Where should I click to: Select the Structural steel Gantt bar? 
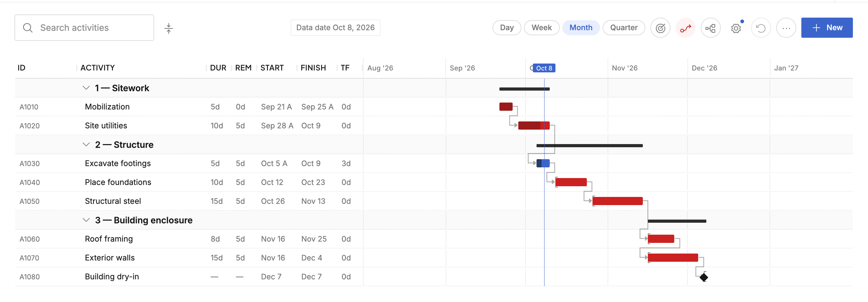618,201
